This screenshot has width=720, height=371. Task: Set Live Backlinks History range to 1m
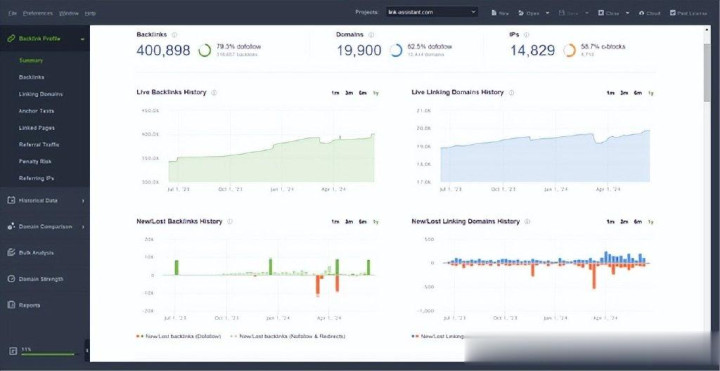[x=335, y=93]
